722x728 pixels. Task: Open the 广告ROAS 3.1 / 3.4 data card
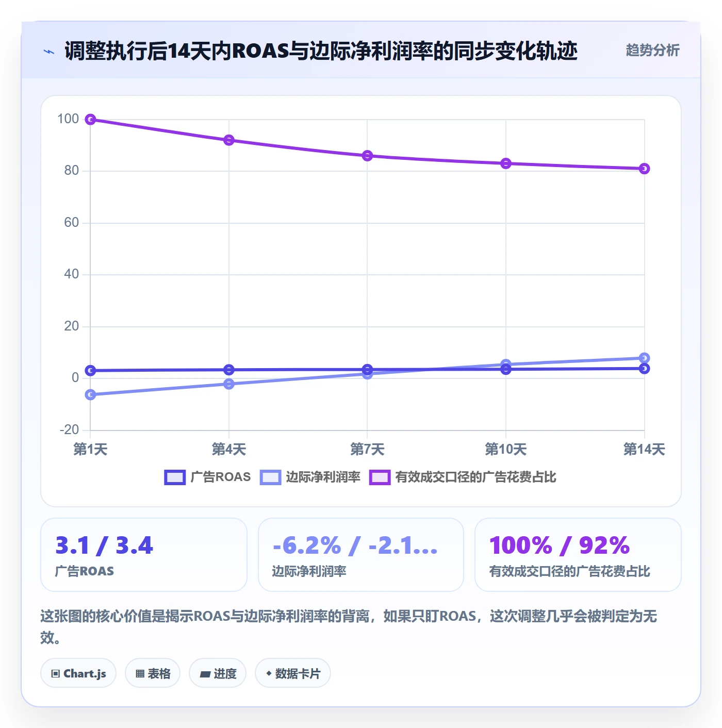tap(144, 555)
